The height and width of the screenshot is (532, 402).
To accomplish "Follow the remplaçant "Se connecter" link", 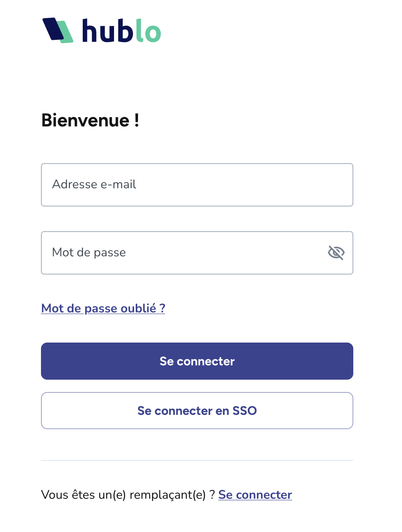I will coord(255,495).
